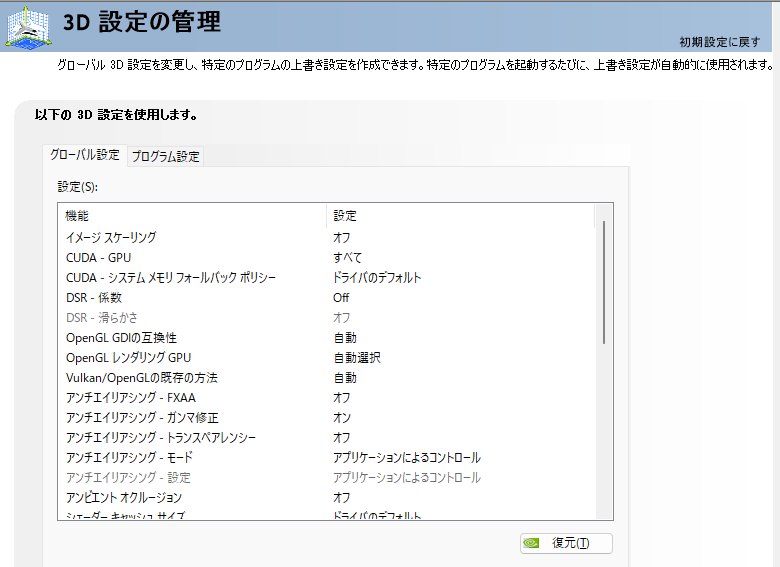Screen dimensions: 780x567
Task: Click the 機能 column header
Action: [x=192, y=216]
